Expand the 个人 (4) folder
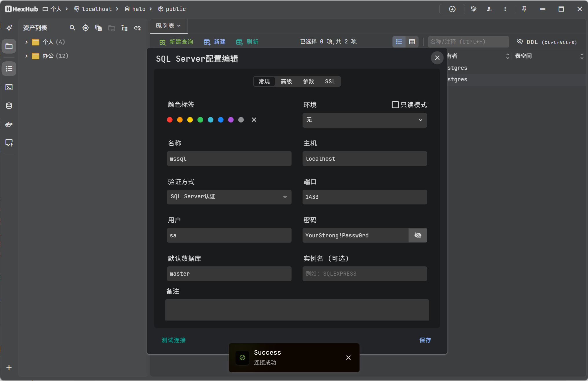The image size is (588, 381). (26, 42)
